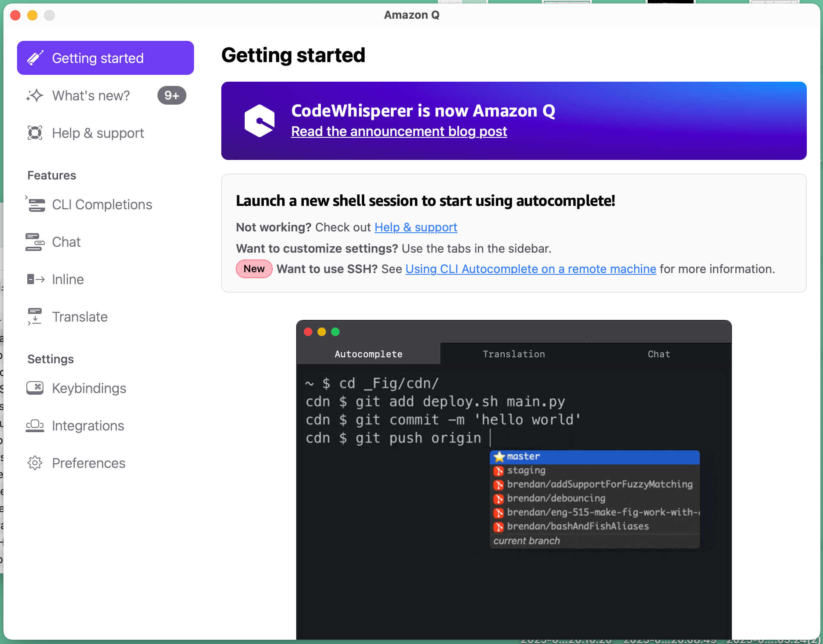Open the Integrations settings page

106,425
